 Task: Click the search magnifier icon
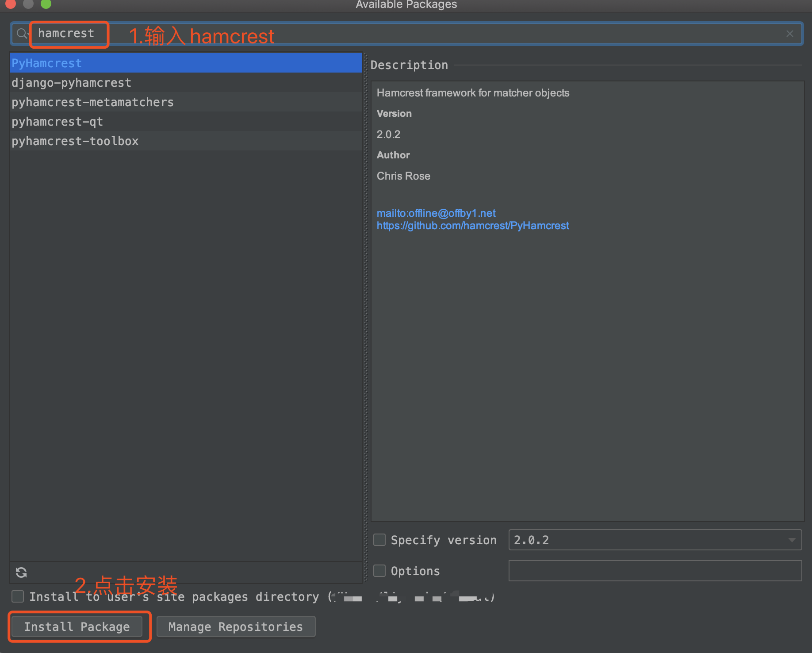click(22, 34)
